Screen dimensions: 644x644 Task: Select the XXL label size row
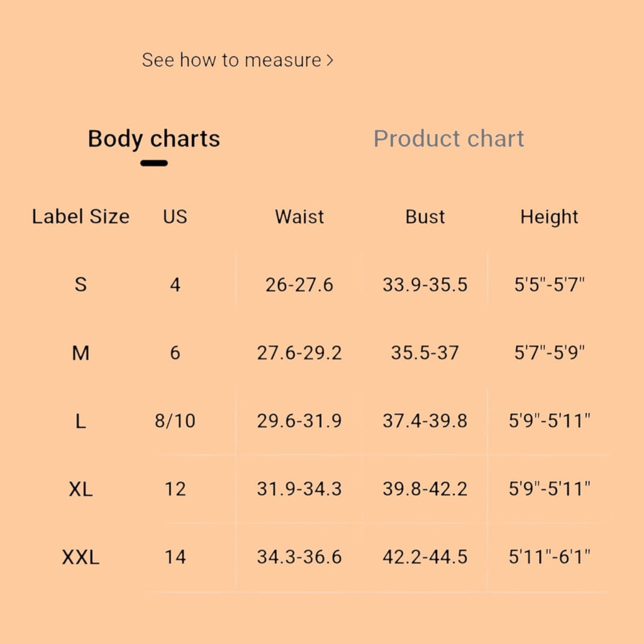(x=322, y=557)
